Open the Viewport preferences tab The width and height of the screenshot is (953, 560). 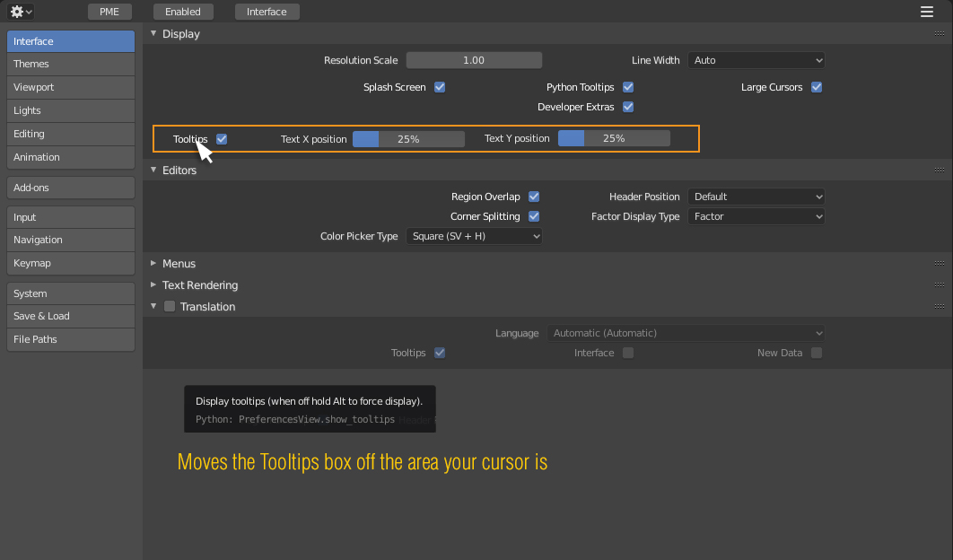71,88
